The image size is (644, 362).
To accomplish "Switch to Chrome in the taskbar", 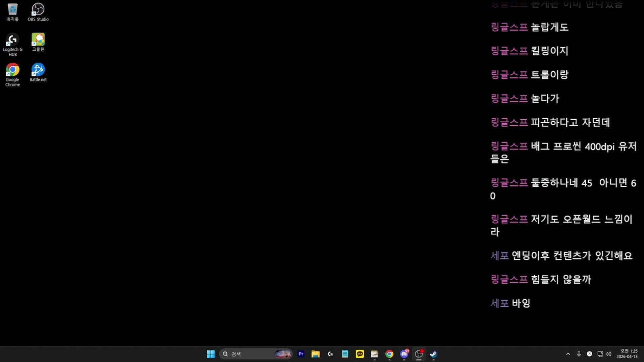I will pyautogui.click(x=389, y=354).
